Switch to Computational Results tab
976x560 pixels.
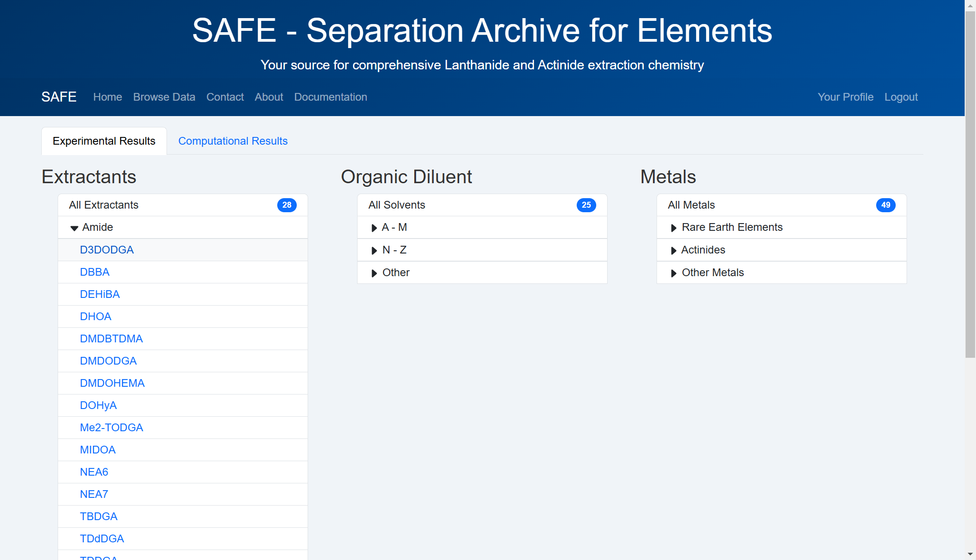(233, 141)
